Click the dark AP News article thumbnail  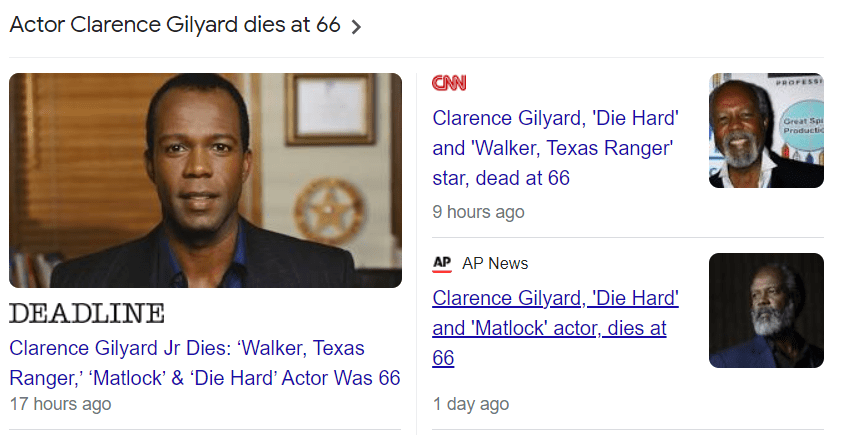click(x=766, y=310)
